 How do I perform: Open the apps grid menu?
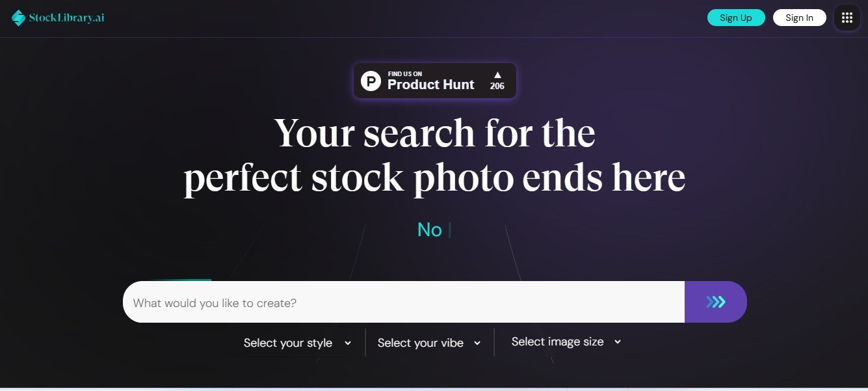[847, 18]
